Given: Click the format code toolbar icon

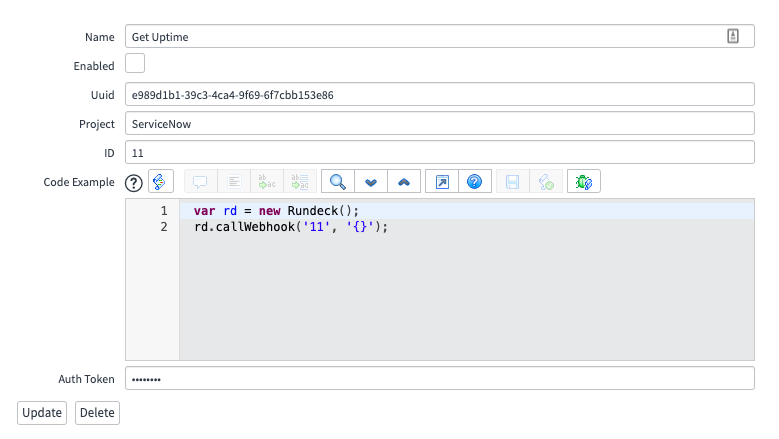Looking at the screenshot, I should (x=234, y=181).
